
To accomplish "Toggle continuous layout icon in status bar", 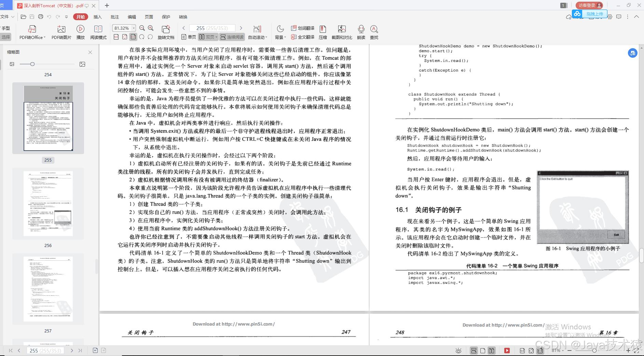I will tap(474, 351).
